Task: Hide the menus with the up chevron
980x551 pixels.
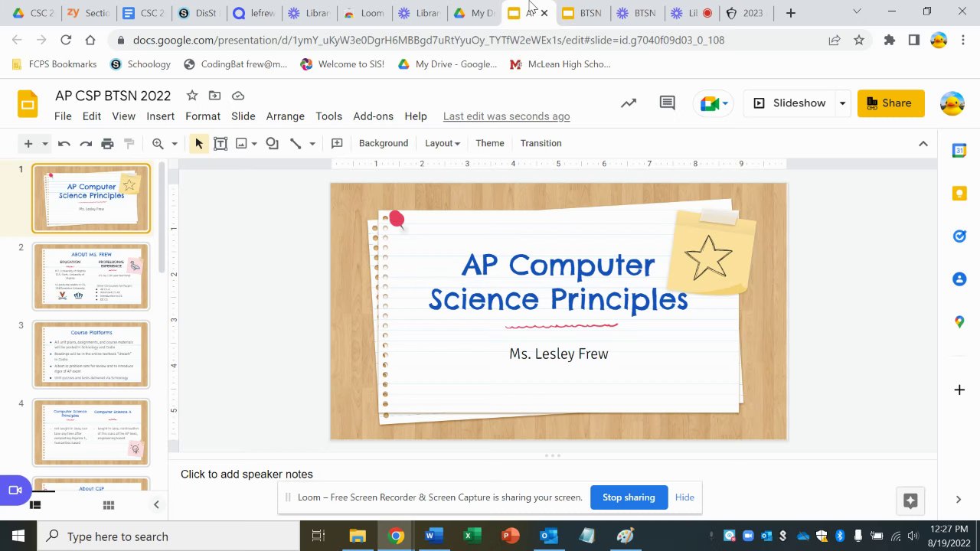Action: (923, 143)
